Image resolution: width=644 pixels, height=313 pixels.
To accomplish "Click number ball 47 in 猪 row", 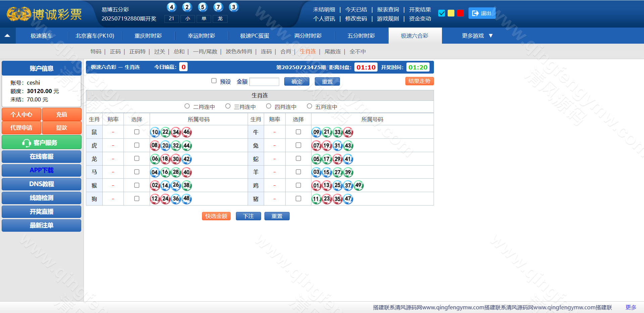I will (348, 199).
